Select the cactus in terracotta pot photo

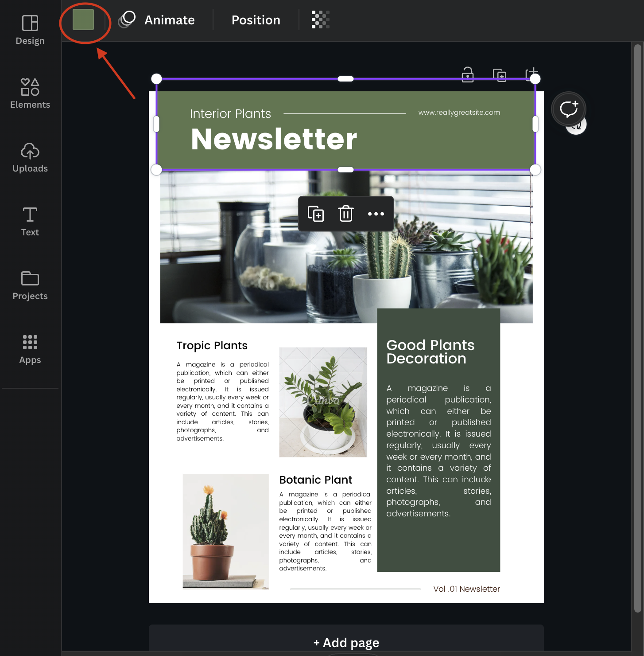click(226, 531)
